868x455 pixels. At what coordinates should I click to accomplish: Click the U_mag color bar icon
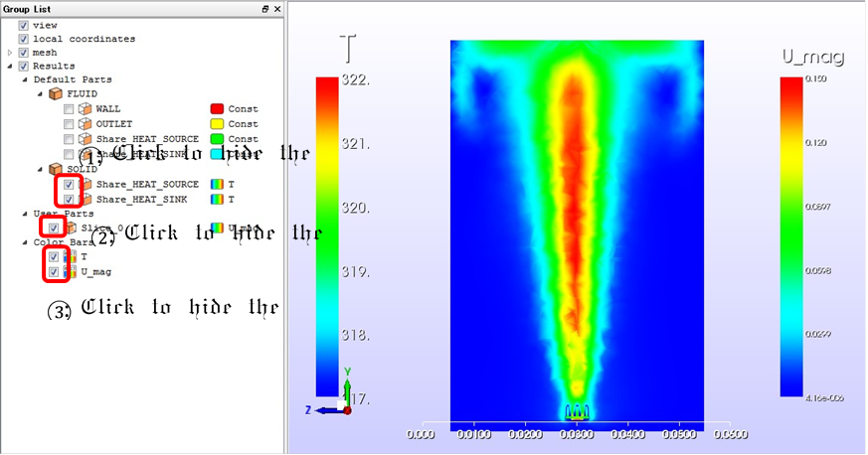tap(70, 271)
